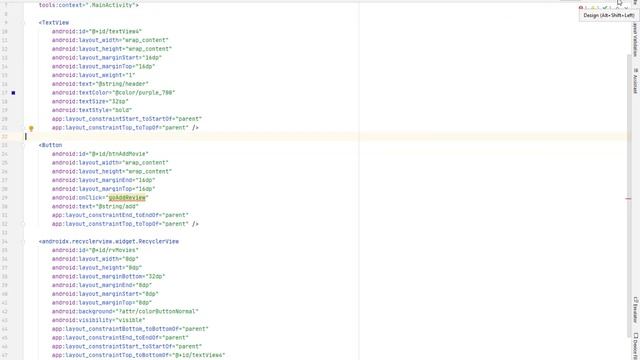Click the textColor purple_700 line

113,93
